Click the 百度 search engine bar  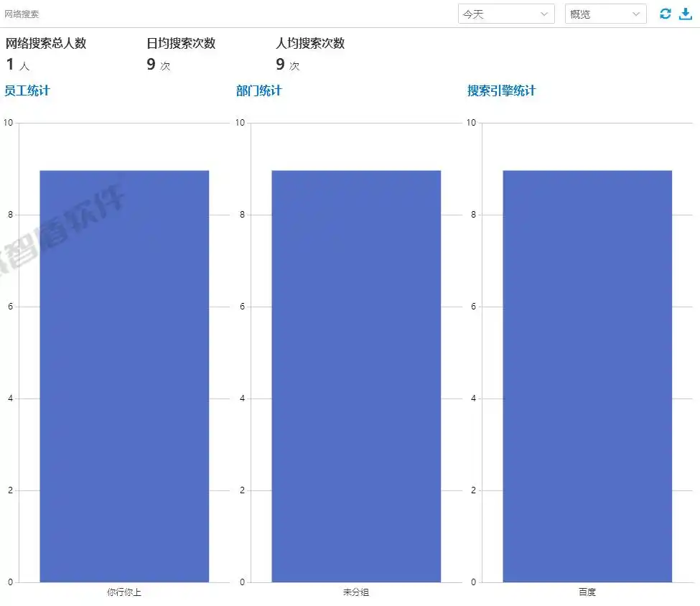587,376
